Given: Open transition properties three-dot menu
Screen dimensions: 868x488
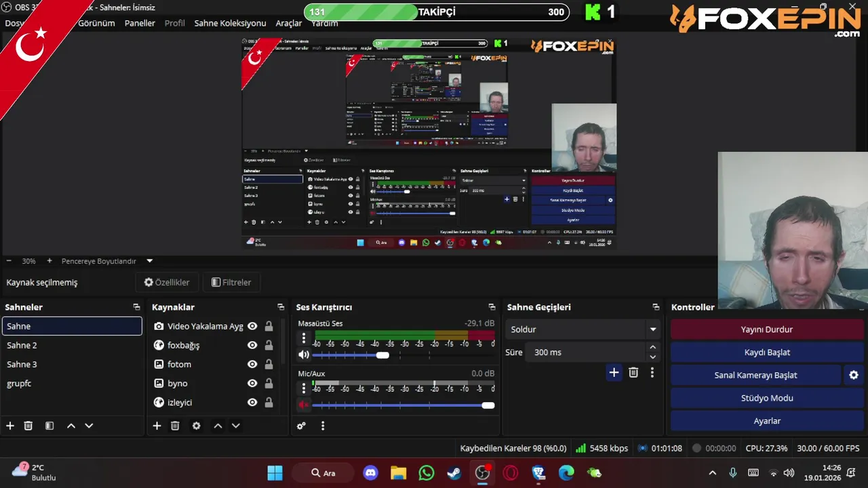Looking at the screenshot, I should coord(652,372).
